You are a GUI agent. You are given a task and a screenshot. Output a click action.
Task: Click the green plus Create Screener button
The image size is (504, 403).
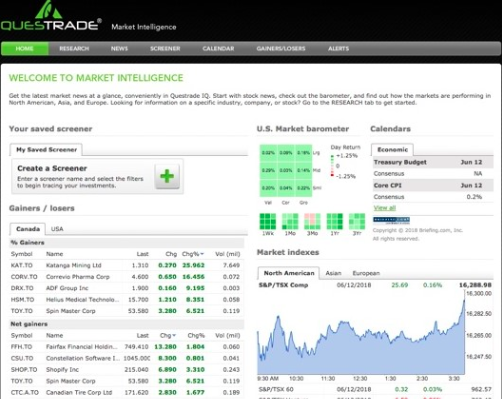pos(167,176)
